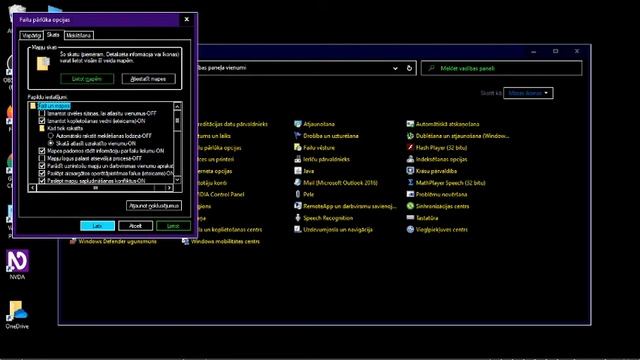Viewport: 640px width, 360px height.
Task: Select 'Automātiski rakstīt meklēšanas lodziņā' radio
Action: coord(51,136)
